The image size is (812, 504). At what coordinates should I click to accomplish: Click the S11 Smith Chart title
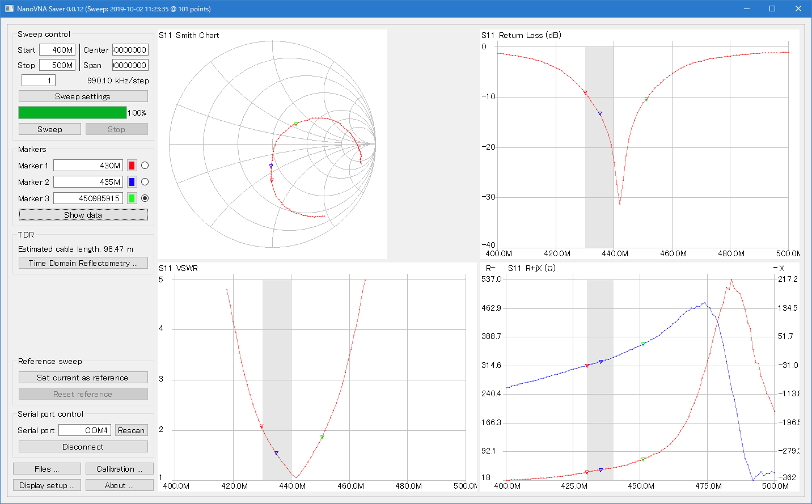(x=189, y=35)
